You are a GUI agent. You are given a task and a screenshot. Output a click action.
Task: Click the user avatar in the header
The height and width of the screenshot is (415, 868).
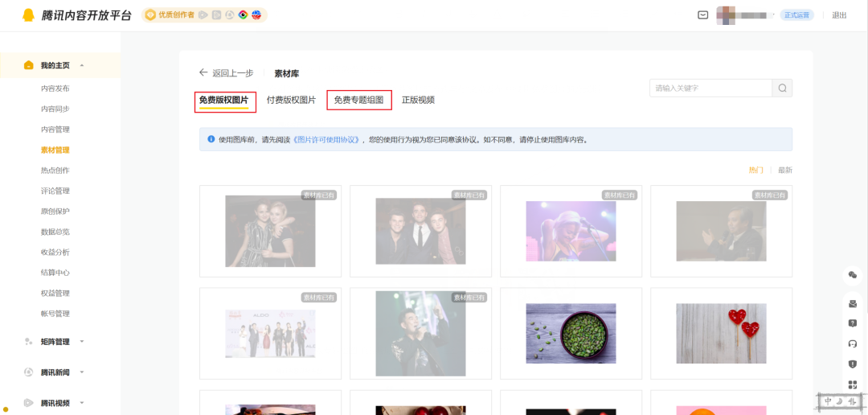pyautogui.click(x=725, y=15)
